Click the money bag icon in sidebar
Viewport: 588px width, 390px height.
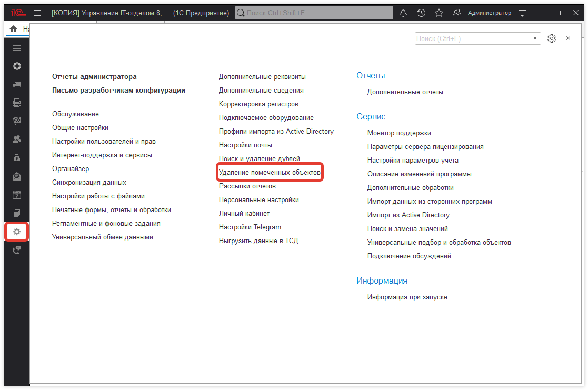(17, 158)
